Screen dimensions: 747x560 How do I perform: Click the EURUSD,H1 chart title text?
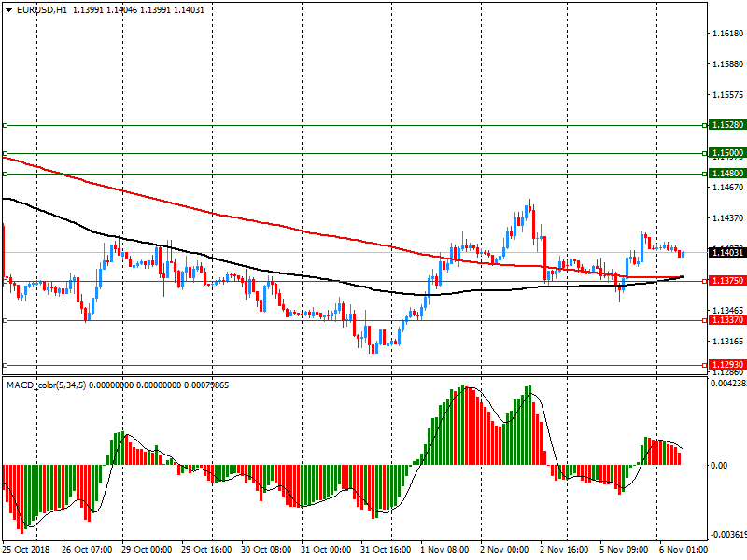coord(42,10)
